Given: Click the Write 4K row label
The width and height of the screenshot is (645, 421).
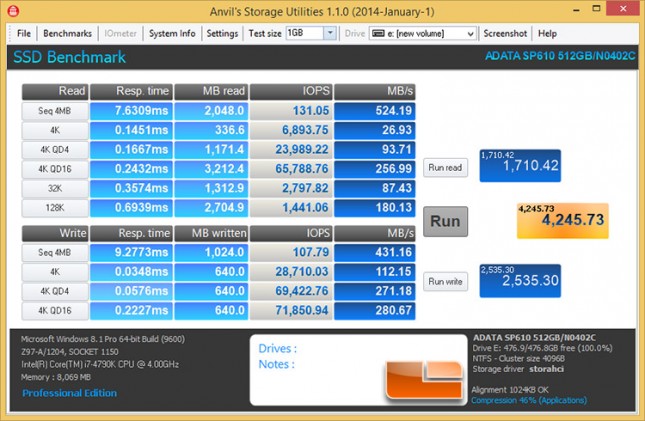Looking at the screenshot, I should click(55, 272).
